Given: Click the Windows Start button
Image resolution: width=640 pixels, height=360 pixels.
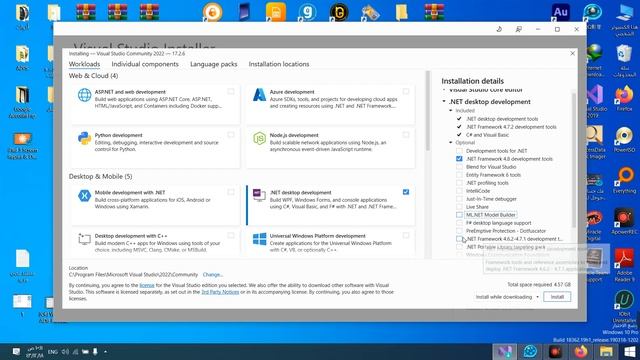Looking at the screenshot, I should point(629,351).
